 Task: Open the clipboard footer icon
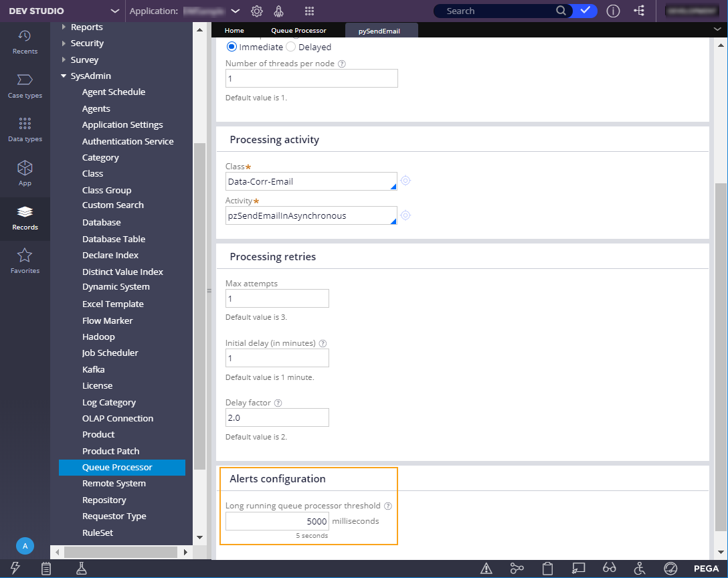point(46,568)
